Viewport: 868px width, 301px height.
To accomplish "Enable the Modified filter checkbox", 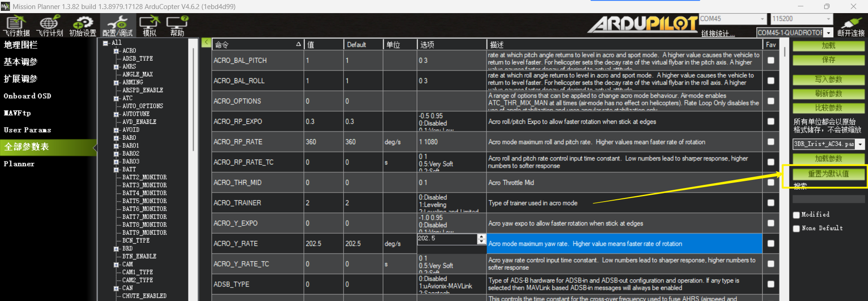I will coord(797,215).
